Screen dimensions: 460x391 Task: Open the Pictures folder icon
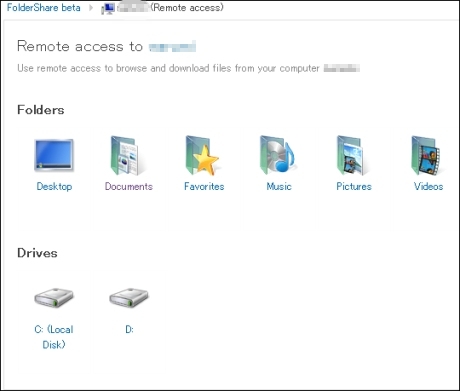[353, 155]
